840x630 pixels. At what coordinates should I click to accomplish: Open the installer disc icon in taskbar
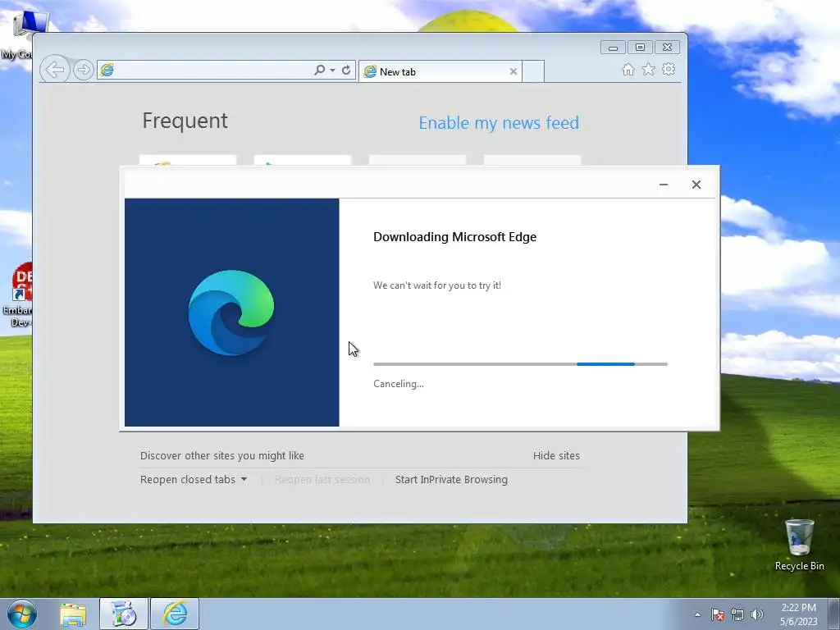tap(124, 614)
